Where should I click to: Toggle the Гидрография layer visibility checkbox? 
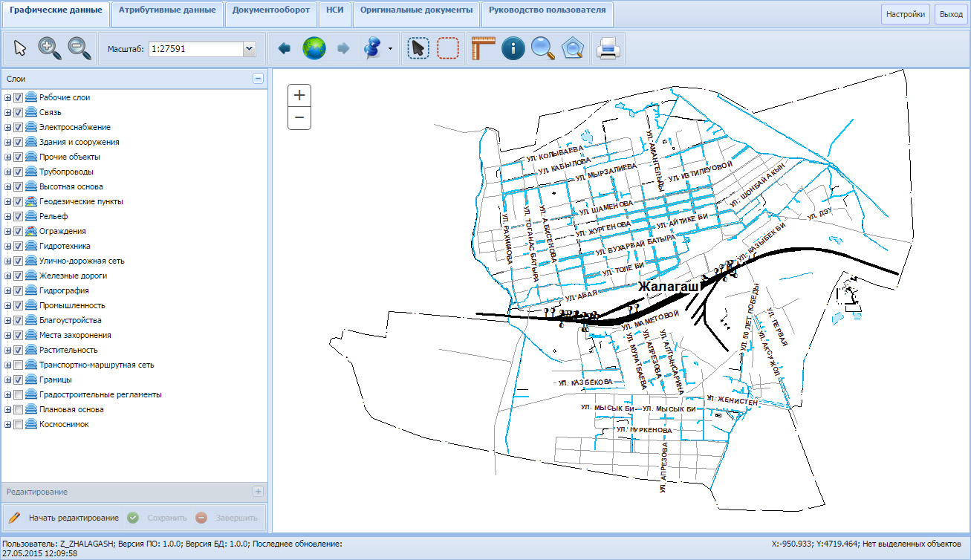(19, 290)
